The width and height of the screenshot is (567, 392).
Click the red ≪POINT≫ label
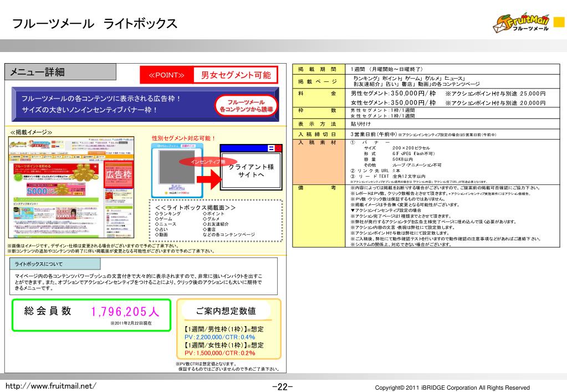coord(167,75)
